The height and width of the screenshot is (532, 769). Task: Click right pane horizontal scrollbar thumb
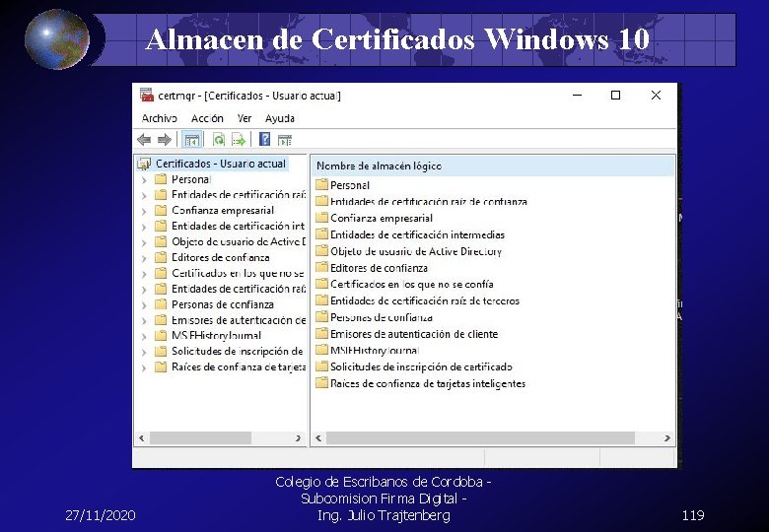pos(480,438)
